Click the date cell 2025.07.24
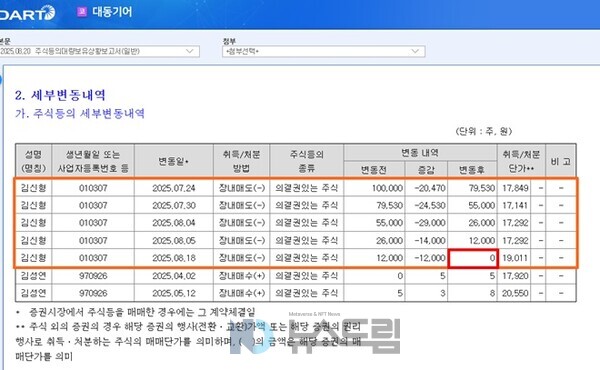The image size is (600, 370). pos(174,188)
